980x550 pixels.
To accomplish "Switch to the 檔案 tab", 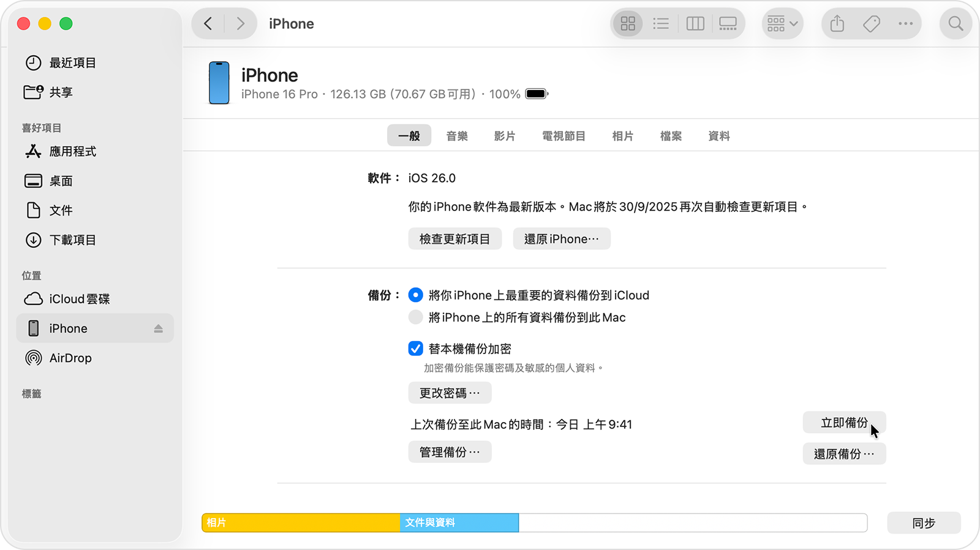I will [671, 136].
